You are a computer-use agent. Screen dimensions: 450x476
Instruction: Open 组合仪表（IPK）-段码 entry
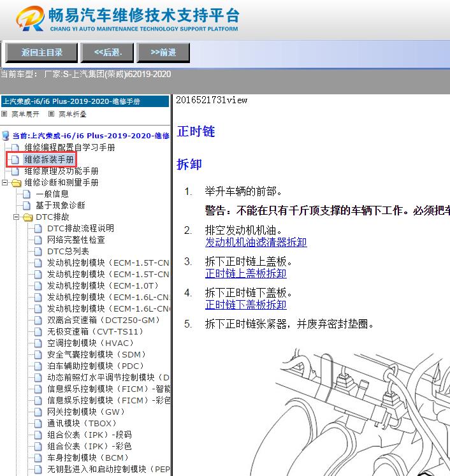[x=89, y=435]
